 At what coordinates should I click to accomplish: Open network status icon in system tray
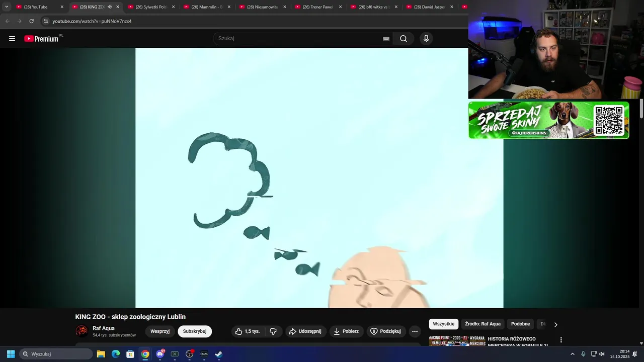coord(594,354)
